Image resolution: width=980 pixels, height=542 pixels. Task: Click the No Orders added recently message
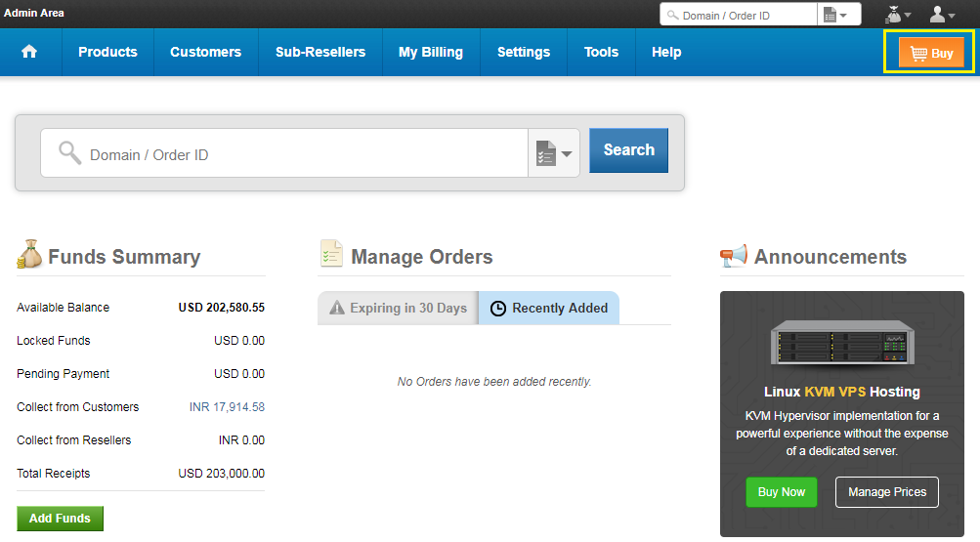494,382
